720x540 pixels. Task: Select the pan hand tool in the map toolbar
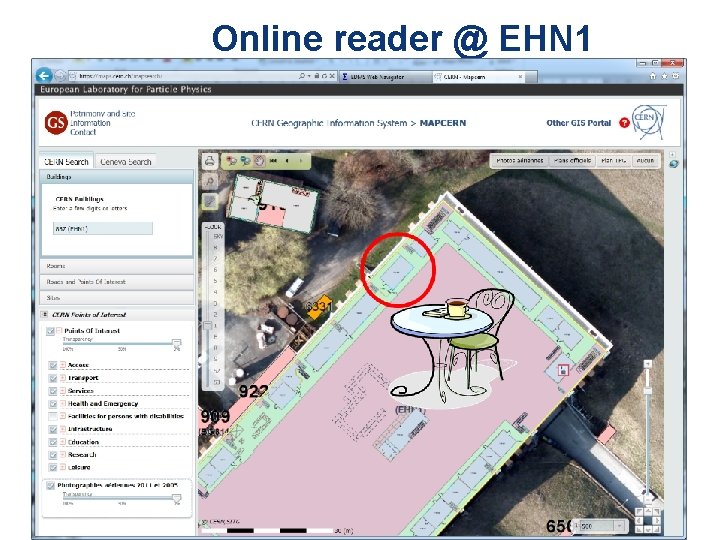(259, 161)
